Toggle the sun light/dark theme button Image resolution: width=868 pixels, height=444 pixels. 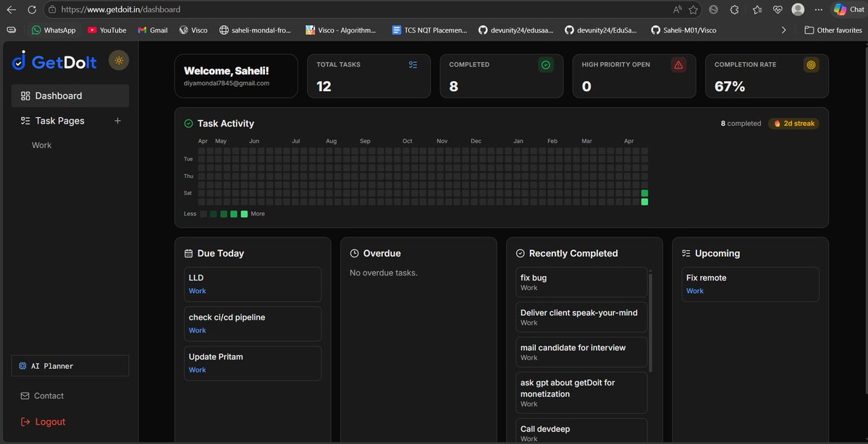tap(119, 60)
